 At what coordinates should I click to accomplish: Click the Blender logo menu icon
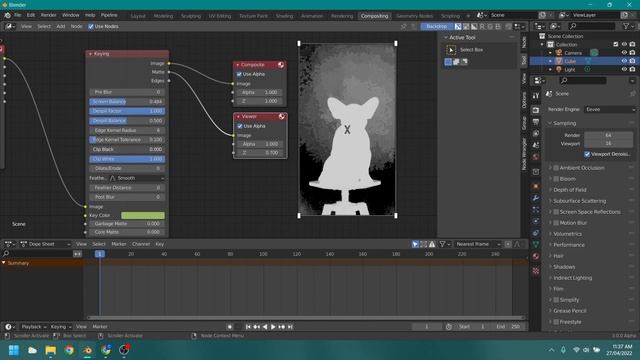[x=7, y=15]
